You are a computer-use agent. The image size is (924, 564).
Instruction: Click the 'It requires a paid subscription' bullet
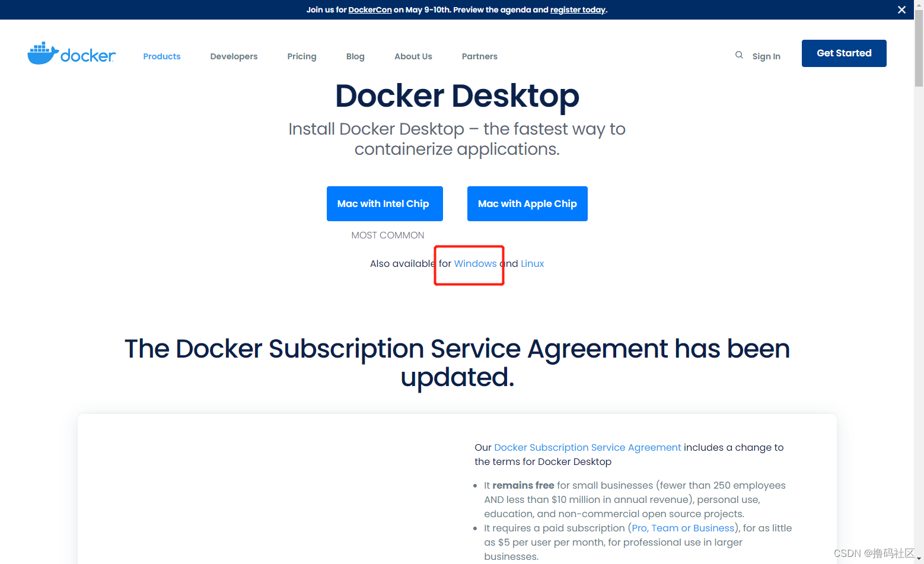[x=638, y=542]
